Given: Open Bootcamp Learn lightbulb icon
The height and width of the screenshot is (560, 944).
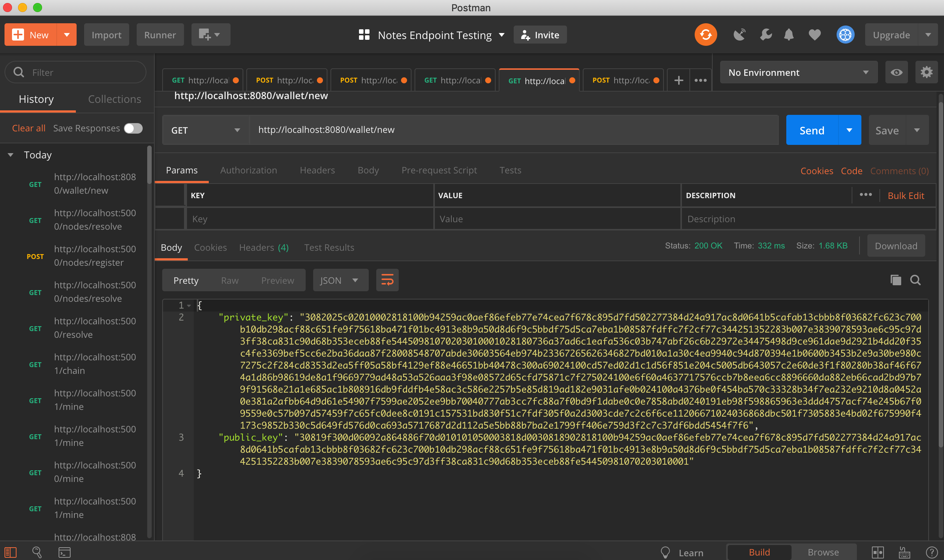Looking at the screenshot, I should pos(665,552).
